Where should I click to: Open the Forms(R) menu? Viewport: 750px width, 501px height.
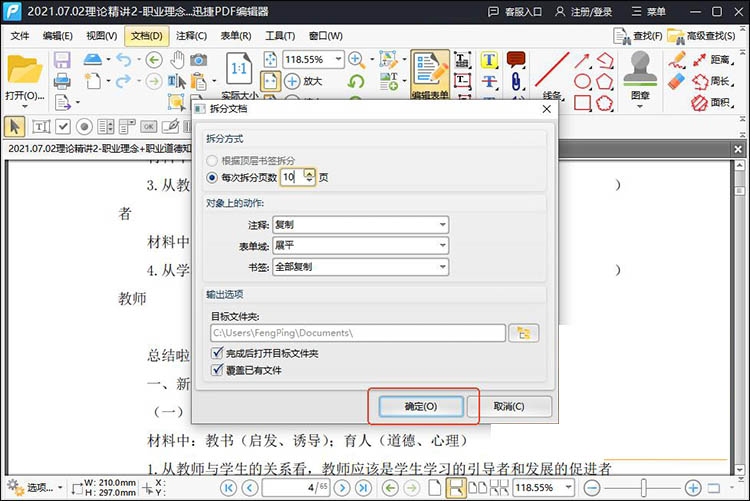(236, 36)
